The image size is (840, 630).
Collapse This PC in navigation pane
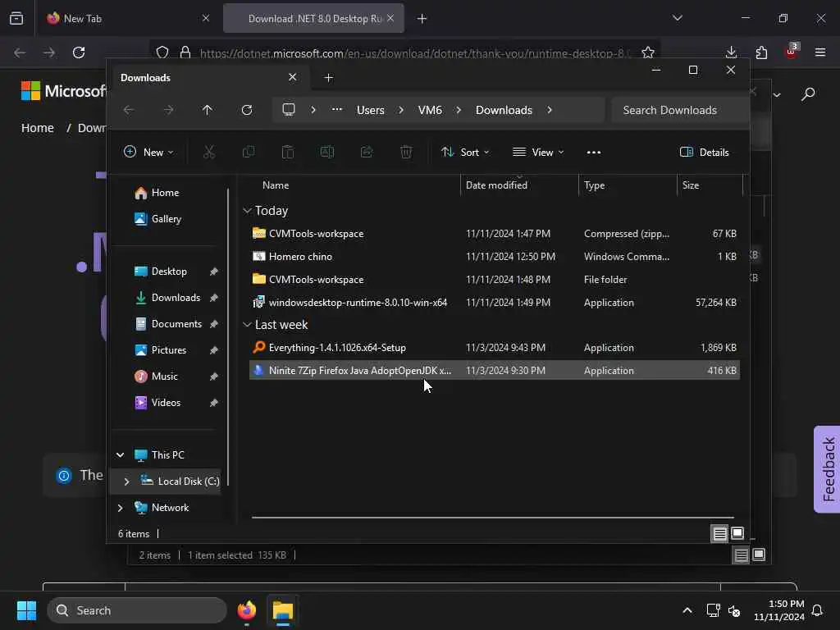click(x=120, y=454)
